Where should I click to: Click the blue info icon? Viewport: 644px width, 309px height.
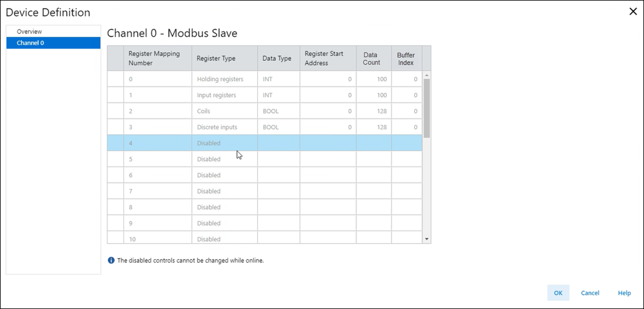pyautogui.click(x=111, y=260)
